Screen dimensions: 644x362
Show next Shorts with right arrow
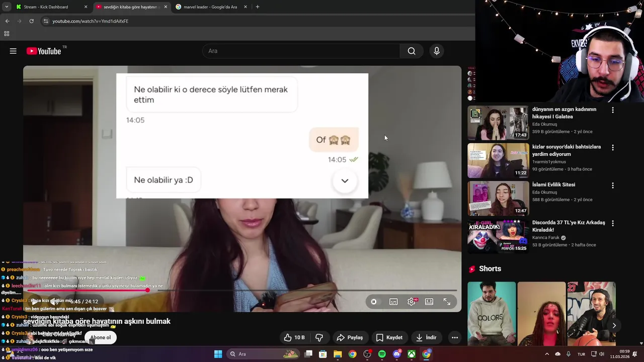click(x=614, y=326)
